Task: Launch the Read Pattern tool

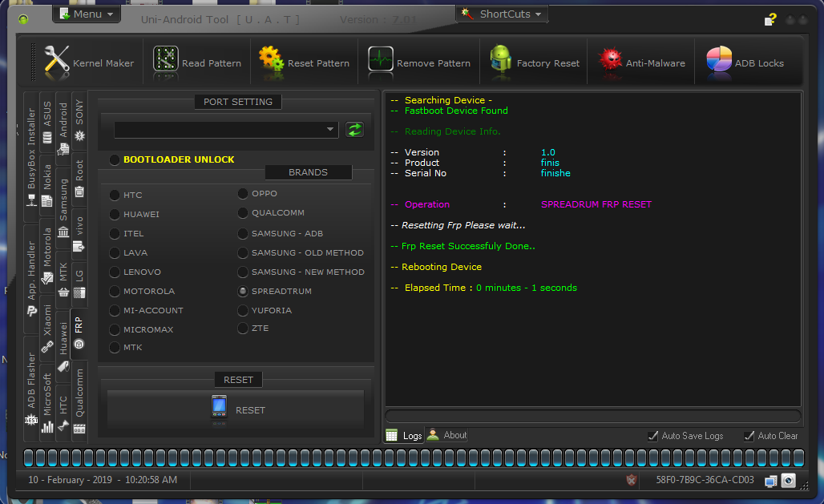Action: pyautogui.click(x=197, y=62)
